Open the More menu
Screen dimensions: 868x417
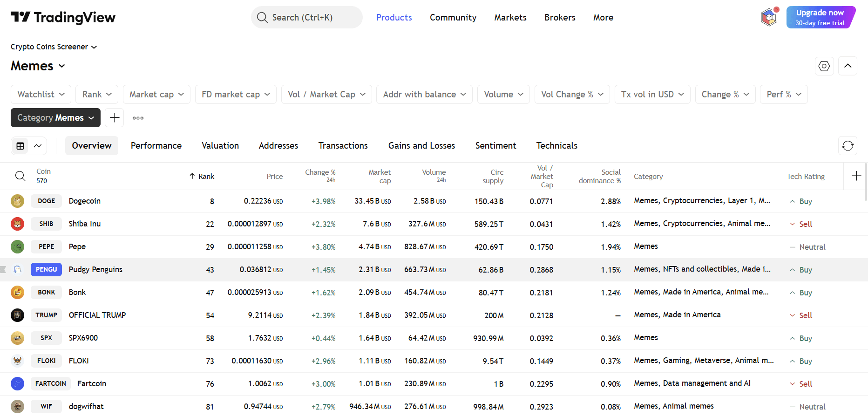[603, 17]
